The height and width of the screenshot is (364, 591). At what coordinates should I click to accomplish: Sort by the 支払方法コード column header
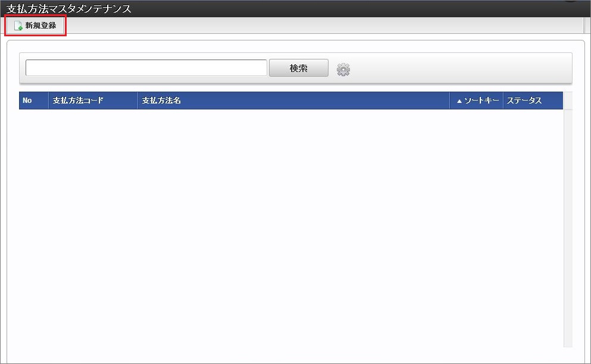(x=93, y=101)
